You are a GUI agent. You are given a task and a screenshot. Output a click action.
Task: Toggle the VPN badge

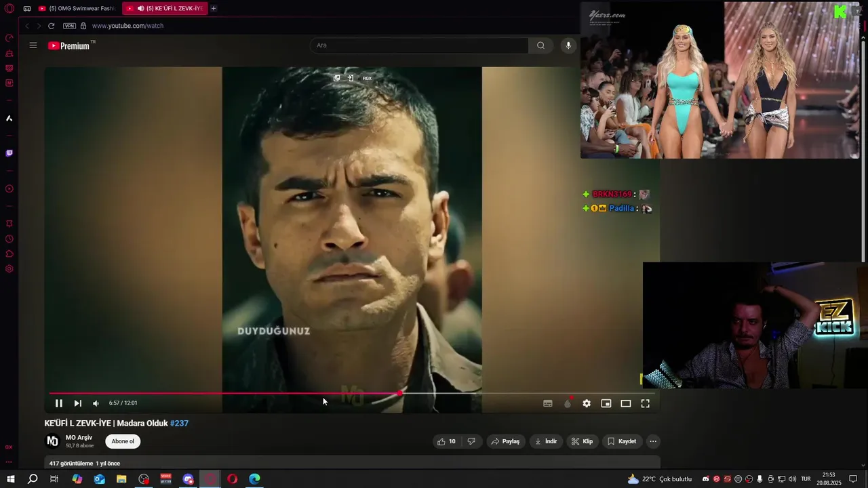pyautogui.click(x=69, y=26)
